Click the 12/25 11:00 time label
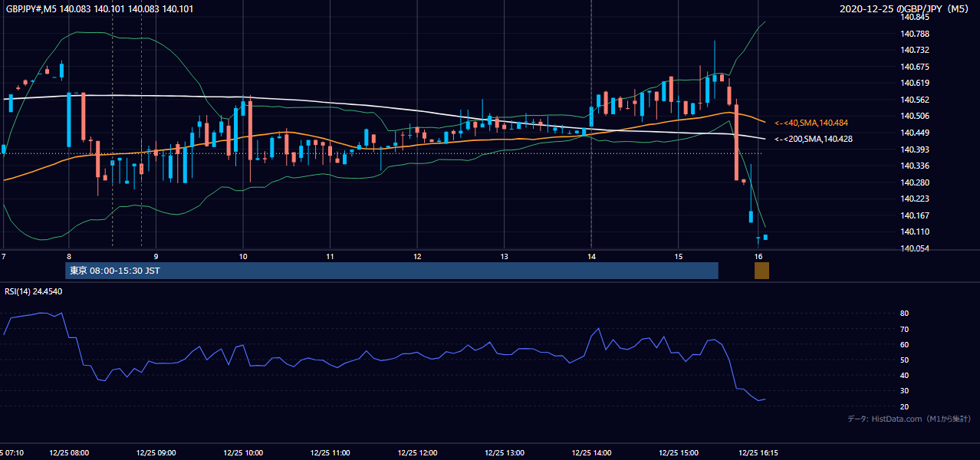 (x=331, y=452)
